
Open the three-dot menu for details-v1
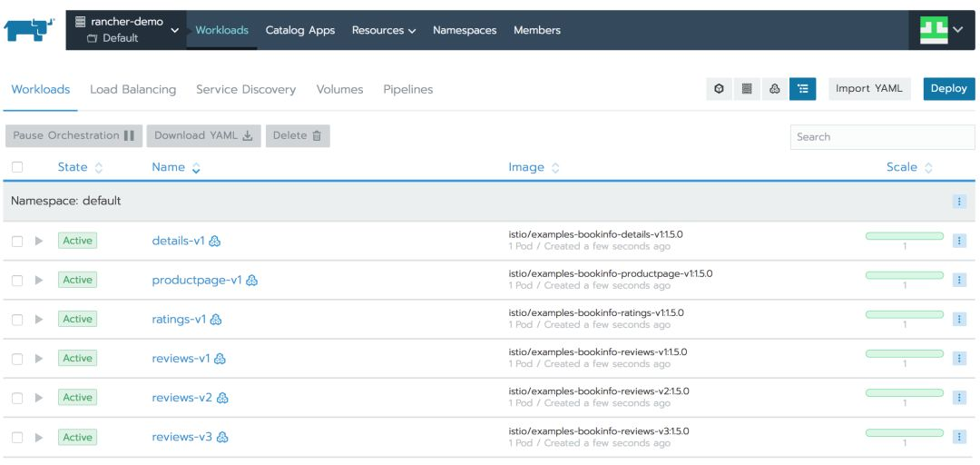point(959,241)
